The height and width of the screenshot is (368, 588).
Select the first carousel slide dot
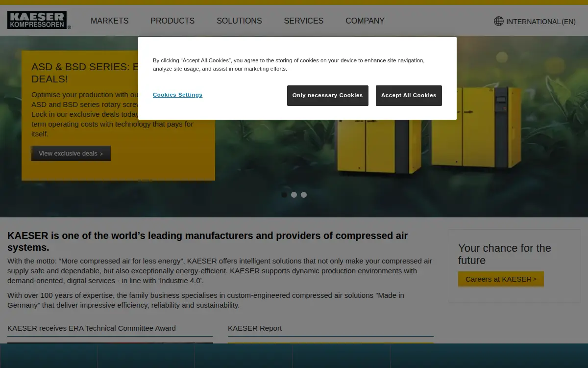pos(284,195)
